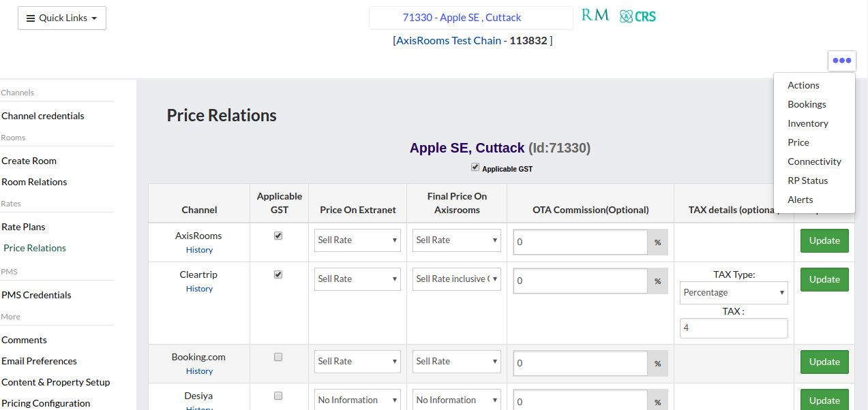Open Email Preferences in sidebar

tap(39, 361)
